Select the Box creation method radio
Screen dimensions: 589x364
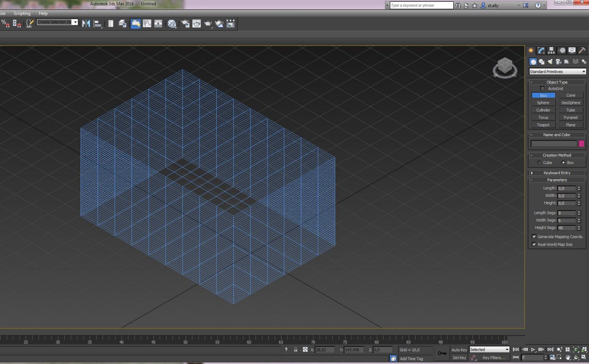point(563,163)
